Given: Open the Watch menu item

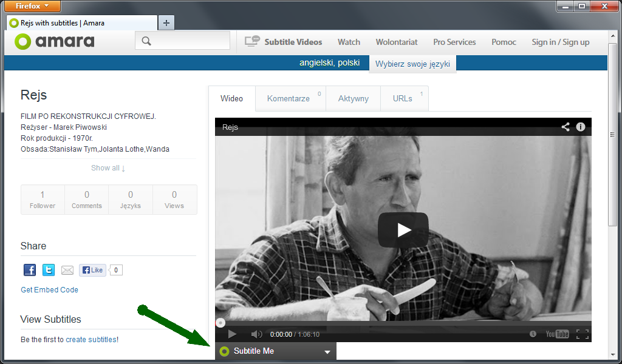Looking at the screenshot, I should [349, 42].
